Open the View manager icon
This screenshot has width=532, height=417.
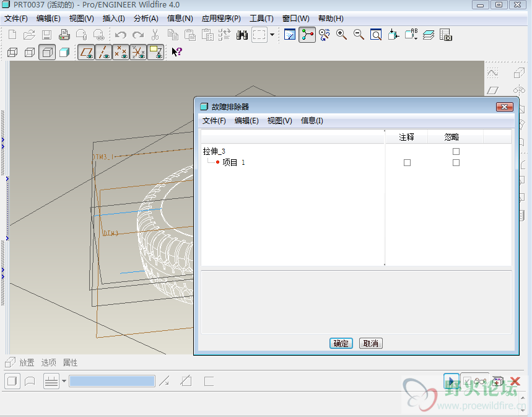coord(446,35)
